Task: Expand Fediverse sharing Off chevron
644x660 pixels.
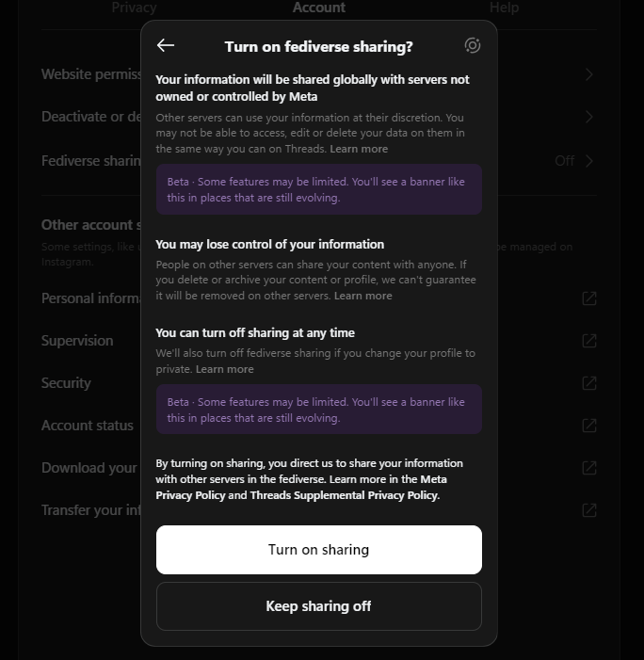Action: pyautogui.click(x=589, y=161)
